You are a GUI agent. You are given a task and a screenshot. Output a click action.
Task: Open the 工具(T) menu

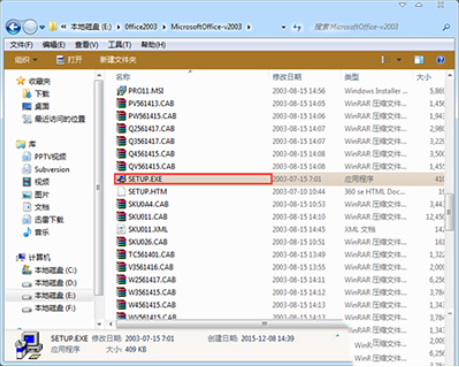click(119, 45)
